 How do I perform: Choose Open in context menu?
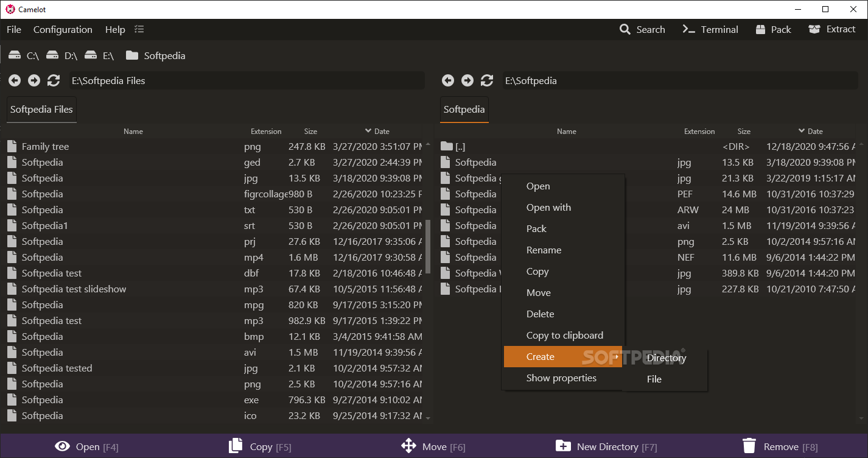563,186
